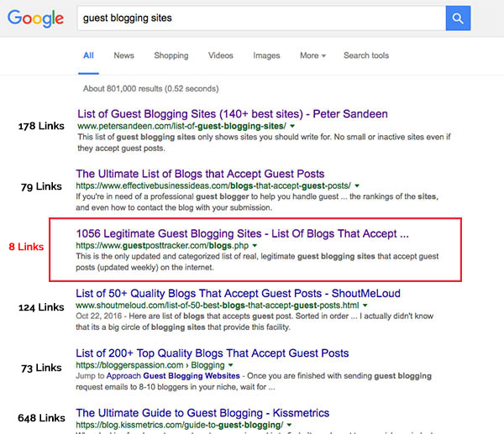This screenshot has height=434, width=504.
Task: Open The Ultimate List of Blogs that Accept Guest Posts
Action: point(200,174)
